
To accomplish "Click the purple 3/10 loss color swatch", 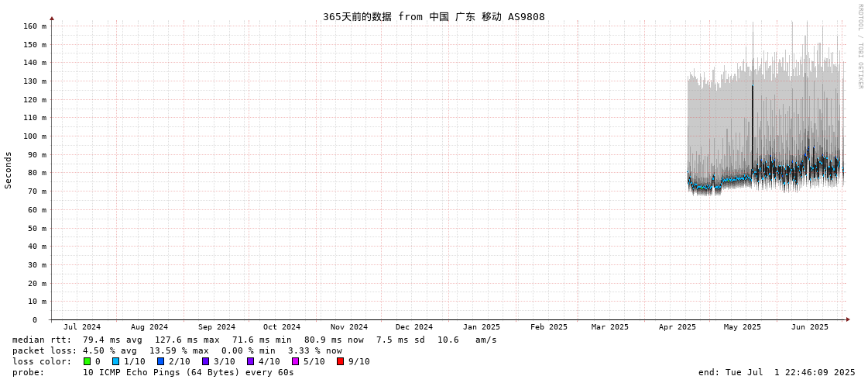I will pos(205,361).
